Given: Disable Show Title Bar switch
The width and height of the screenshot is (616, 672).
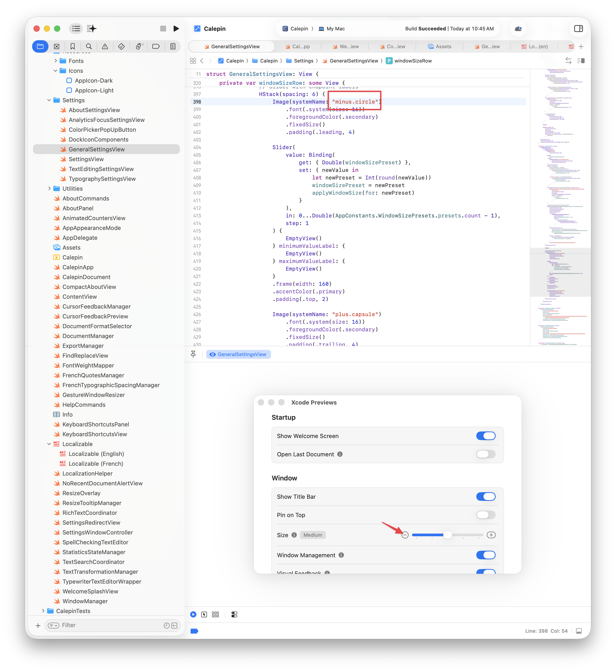Looking at the screenshot, I should [x=486, y=497].
